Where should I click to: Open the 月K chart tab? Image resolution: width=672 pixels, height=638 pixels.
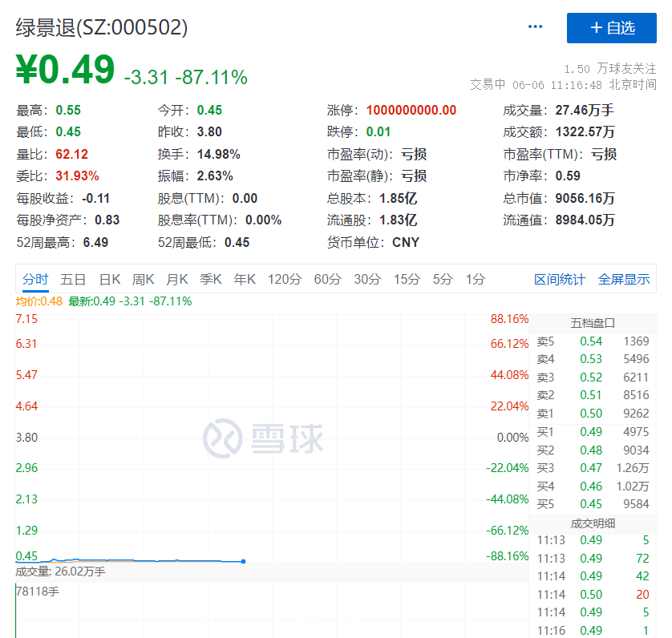point(177,280)
